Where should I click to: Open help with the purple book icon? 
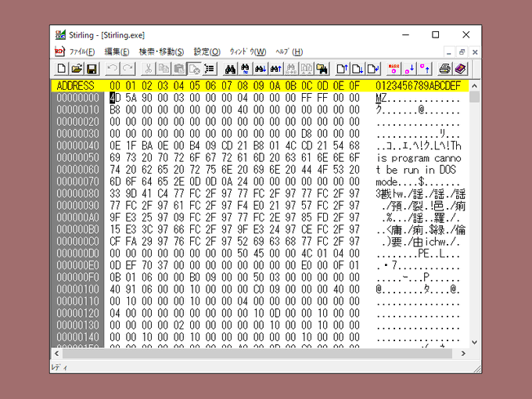(460, 69)
